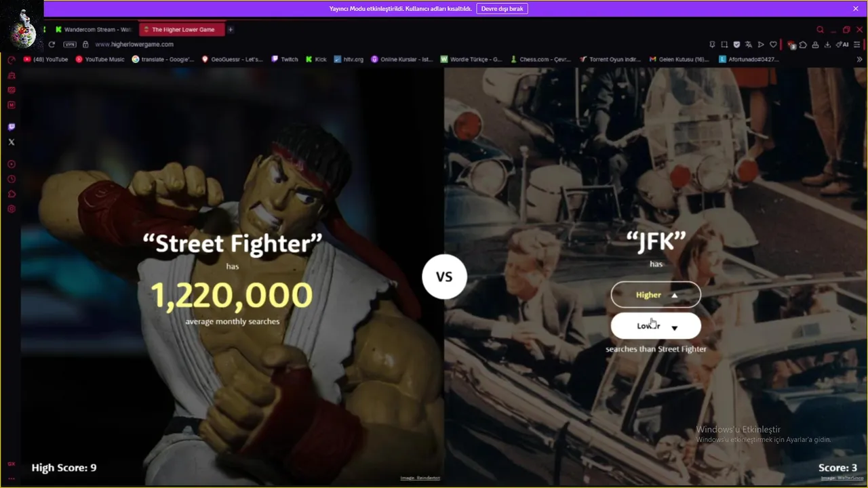The width and height of the screenshot is (868, 488).
Task: Open the snapshot capture icon in toolbar
Action: click(724, 45)
